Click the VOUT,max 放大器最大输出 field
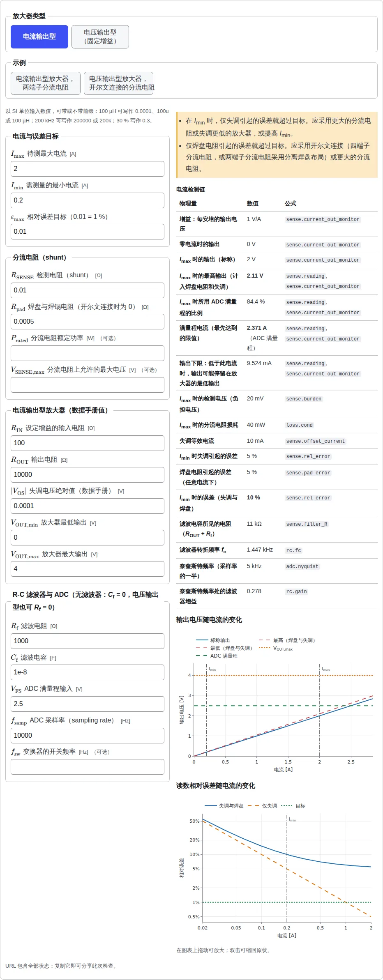 (88, 569)
